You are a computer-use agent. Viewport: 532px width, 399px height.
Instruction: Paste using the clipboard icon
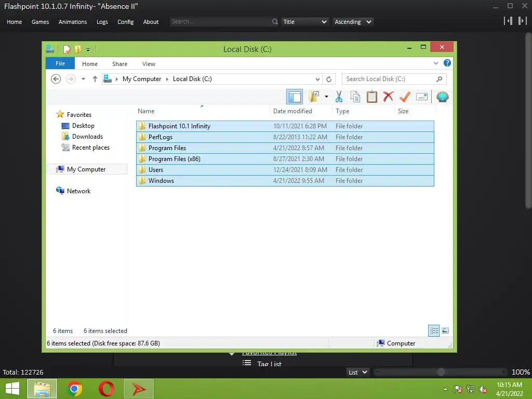click(x=372, y=97)
